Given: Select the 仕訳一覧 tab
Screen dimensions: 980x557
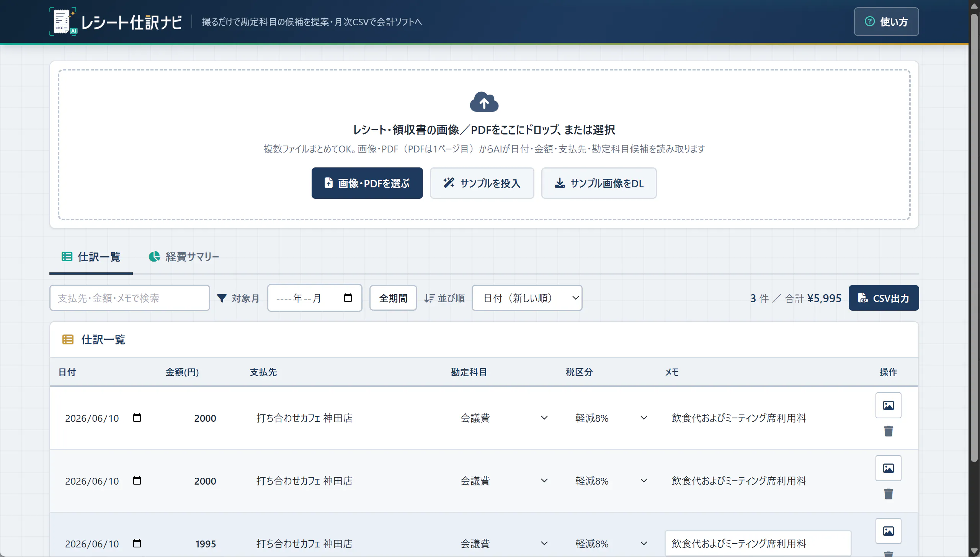Looking at the screenshot, I should (91, 257).
